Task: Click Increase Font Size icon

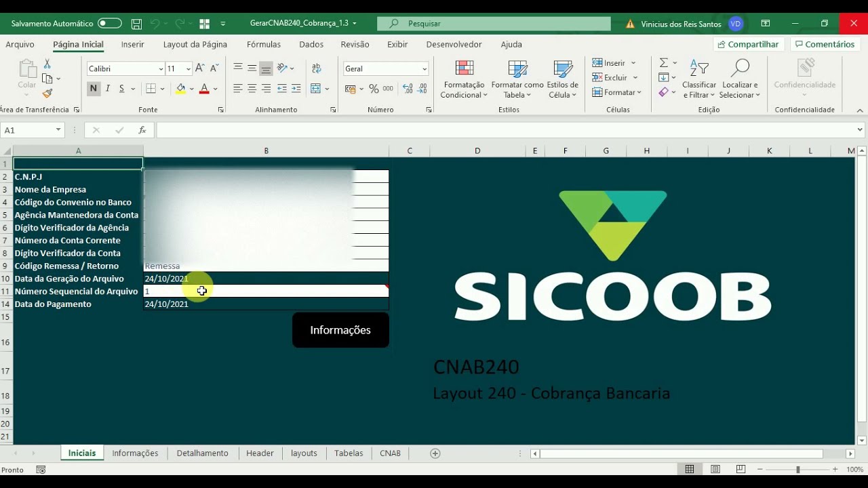Action: [199, 68]
